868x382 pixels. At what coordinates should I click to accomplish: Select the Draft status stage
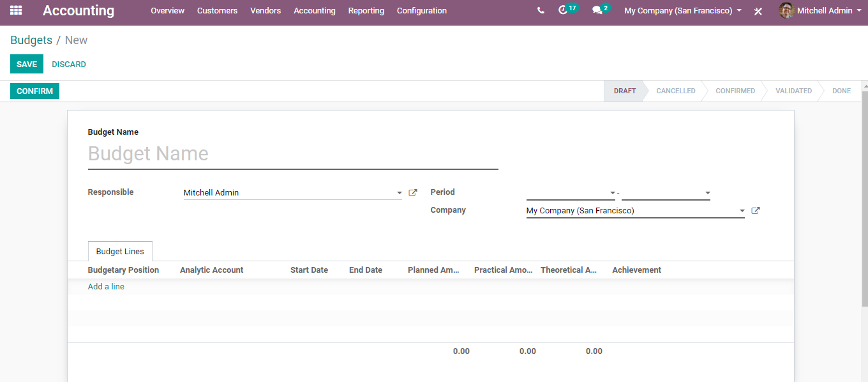(624, 91)
